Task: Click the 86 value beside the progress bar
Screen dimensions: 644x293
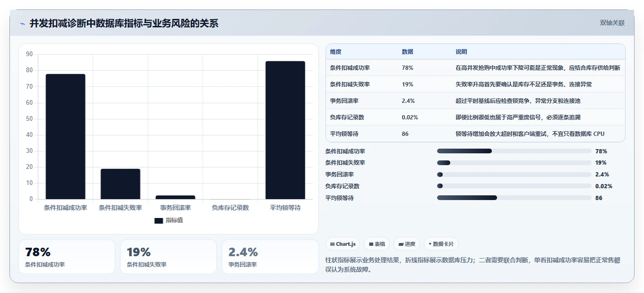Action: pos(599,198)
